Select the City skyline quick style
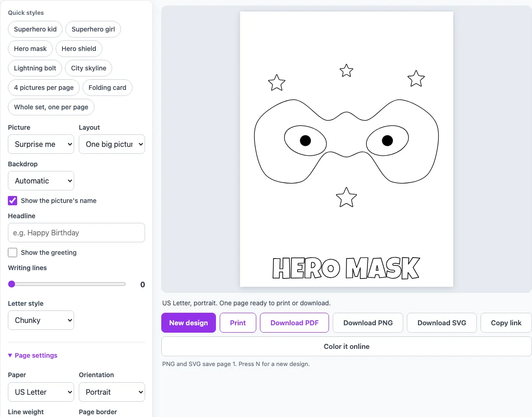This screenshot has height=417, width=532. click(89, 68)
